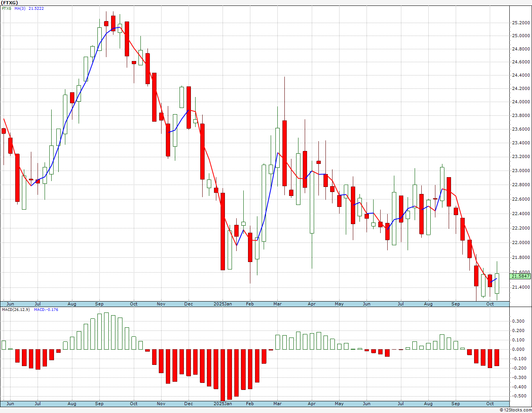
Task: Click the 21.5847 current price tag
Action: pyautogui.click(x=521, y=276)
